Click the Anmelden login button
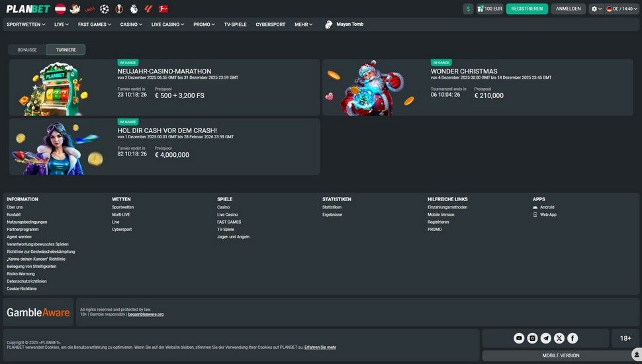This screenshot has height=364, width=642. point(568,9)
